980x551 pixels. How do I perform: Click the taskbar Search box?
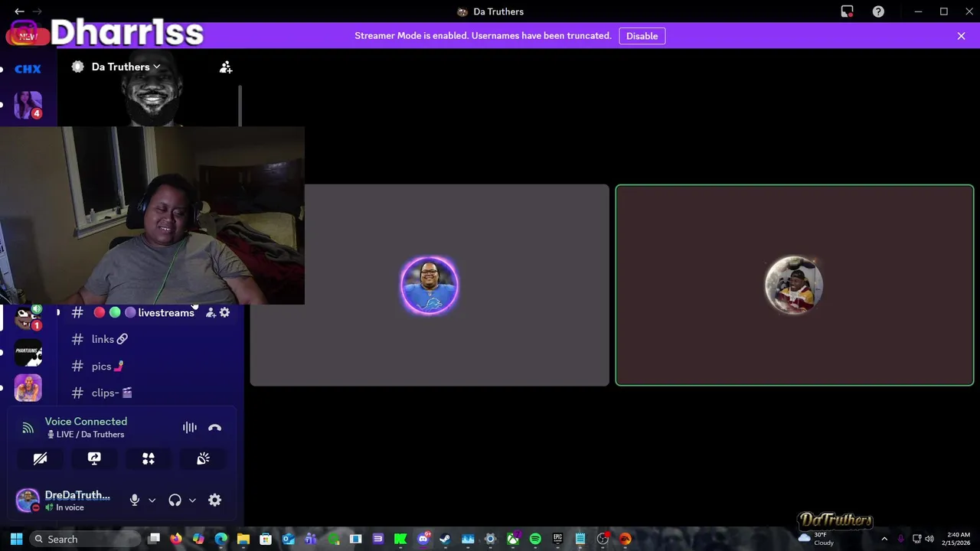pos(84,539)
